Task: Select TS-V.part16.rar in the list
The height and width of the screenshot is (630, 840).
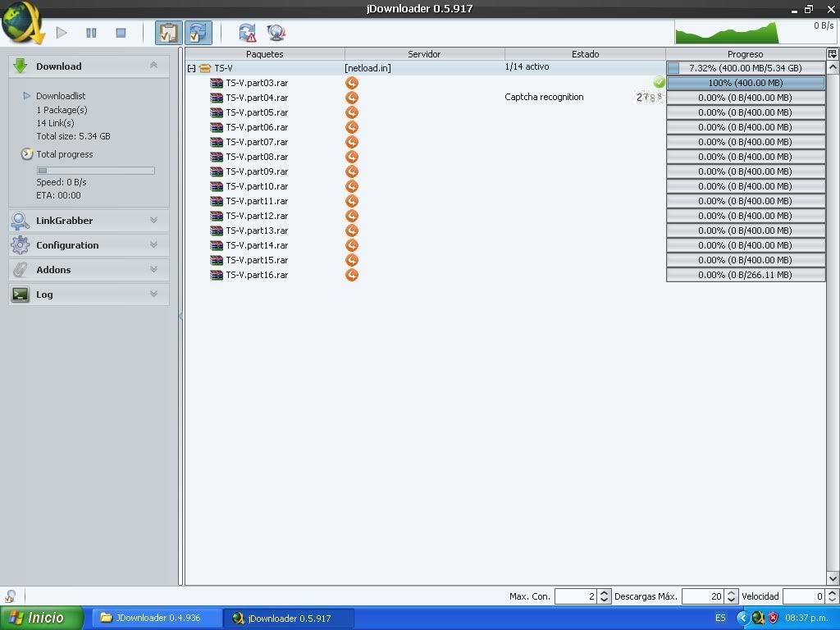Action: pos(257,275)
